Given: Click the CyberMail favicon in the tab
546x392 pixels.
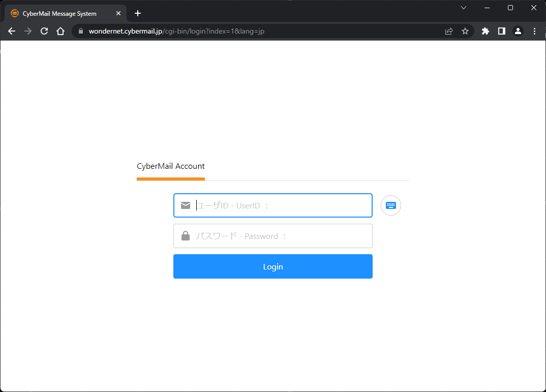Looking at the screenshot, I should (x=15, y=14).
